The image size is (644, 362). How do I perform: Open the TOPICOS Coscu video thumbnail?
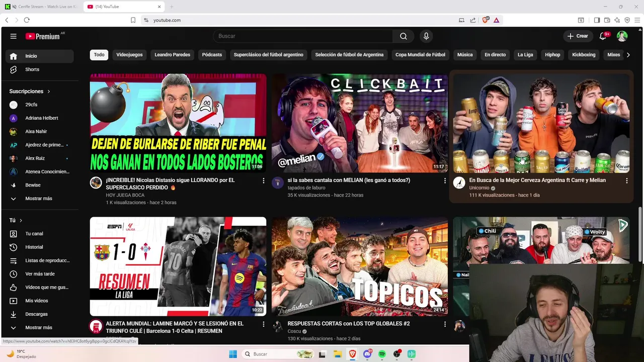(360, 266)
